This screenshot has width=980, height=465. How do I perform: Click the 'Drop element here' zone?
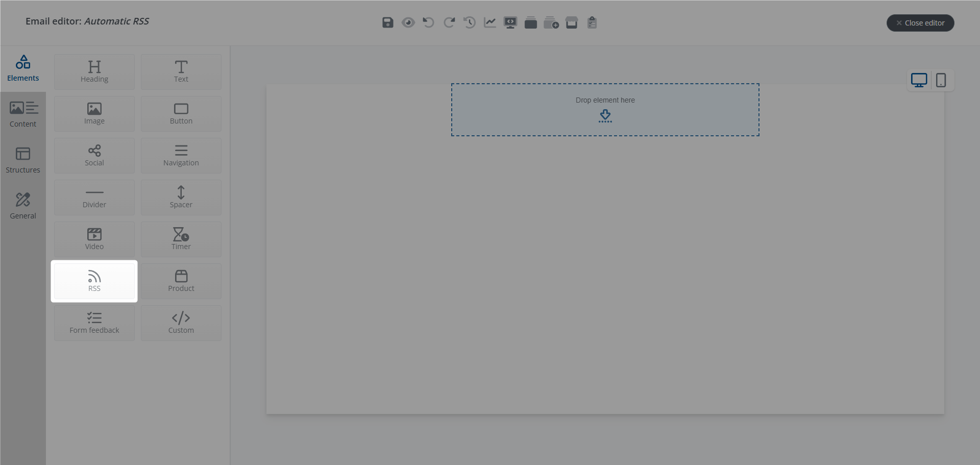pos(605,110)
